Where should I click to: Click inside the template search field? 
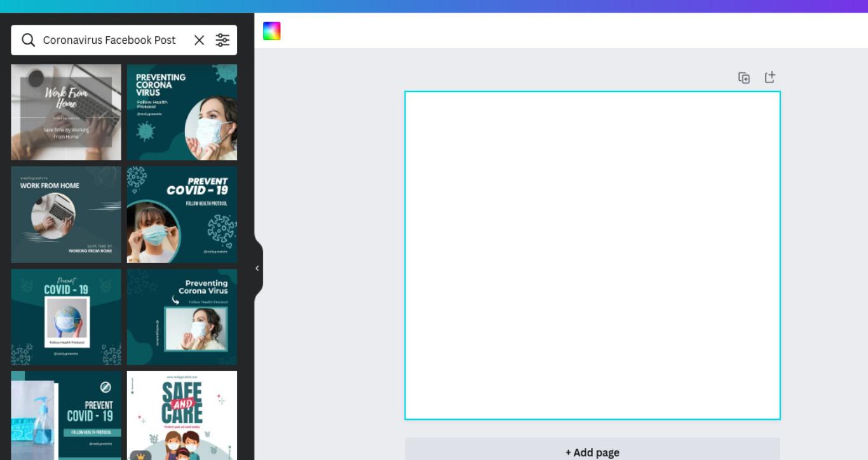tap(109, 40)
